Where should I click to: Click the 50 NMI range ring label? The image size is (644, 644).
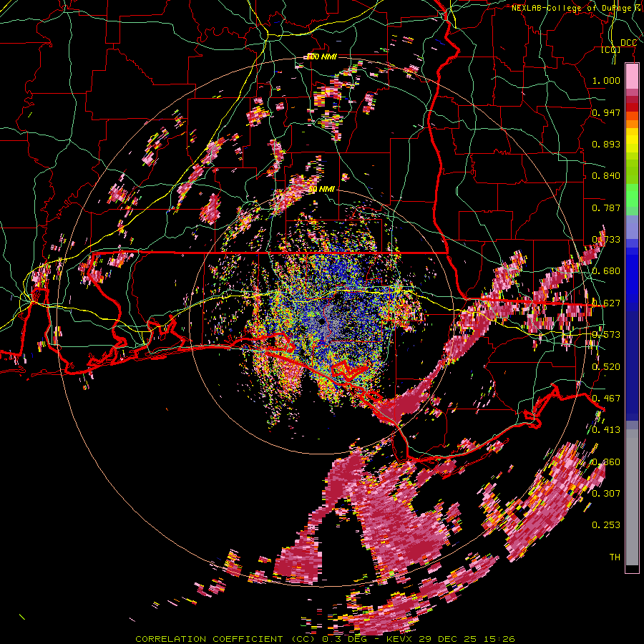(x=321, y=189)
